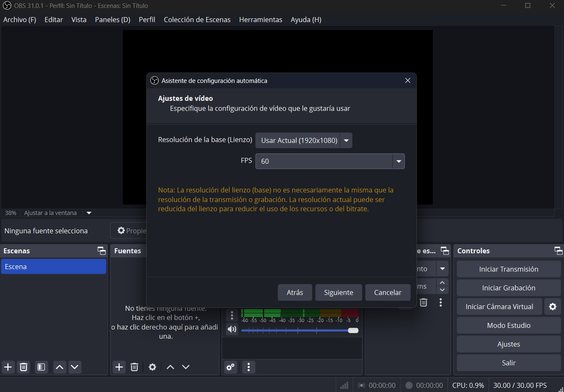Open scene filters icon in Escenas panel
The image size is (564, 392).
(41, 367)
